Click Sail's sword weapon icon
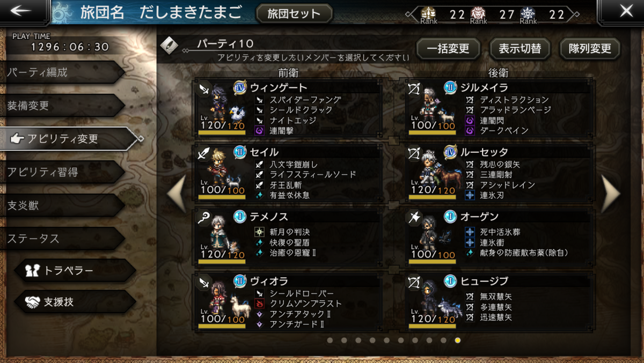The width and height of the screenshot is (644, 363). [x=204, y=153]
